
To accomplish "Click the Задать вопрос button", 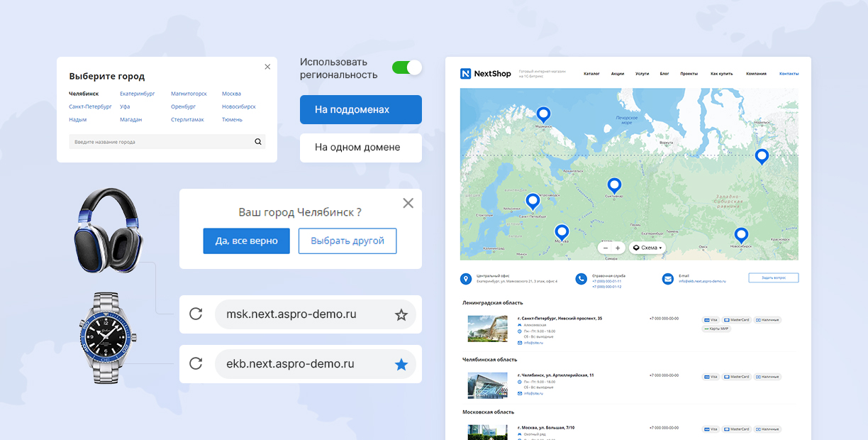I will 774,277.
